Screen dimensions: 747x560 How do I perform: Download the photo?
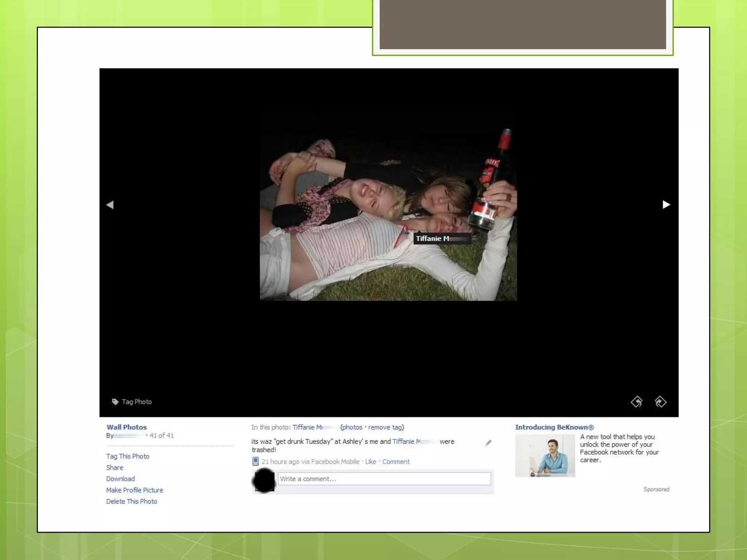point(120,479)
